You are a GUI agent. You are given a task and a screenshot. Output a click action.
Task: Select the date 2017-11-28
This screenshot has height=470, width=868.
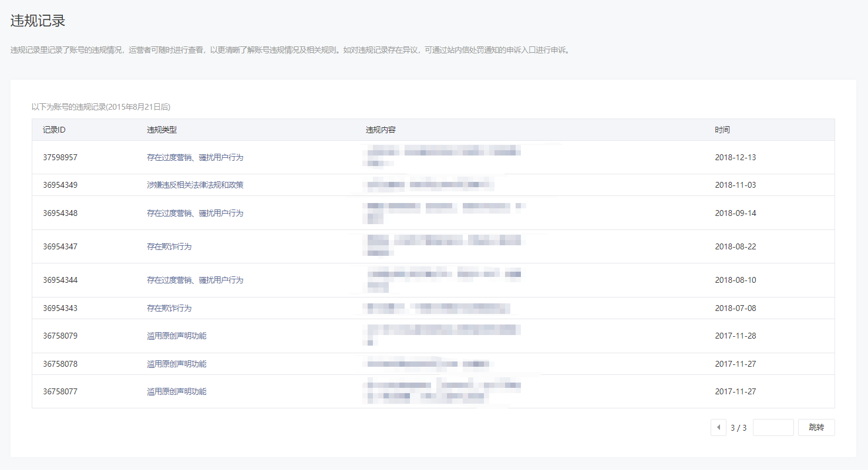point(735,336)
